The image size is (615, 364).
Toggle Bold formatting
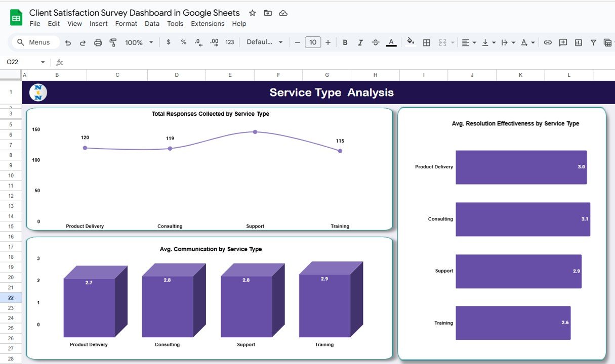[345, 42]
